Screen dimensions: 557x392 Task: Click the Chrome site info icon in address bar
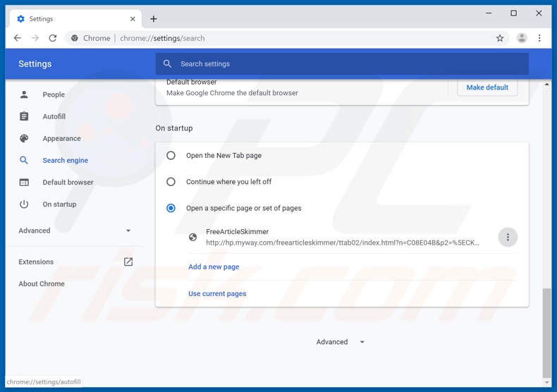pos(75,38)
